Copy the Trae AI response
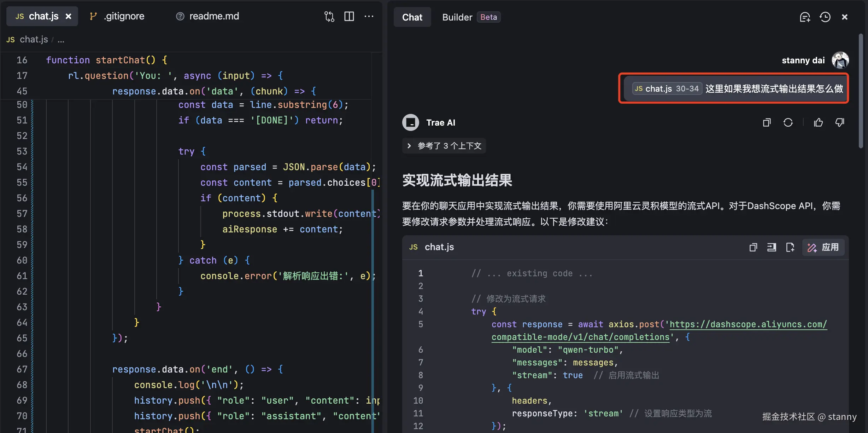This screenshot has height=433, width=868. 767,123
